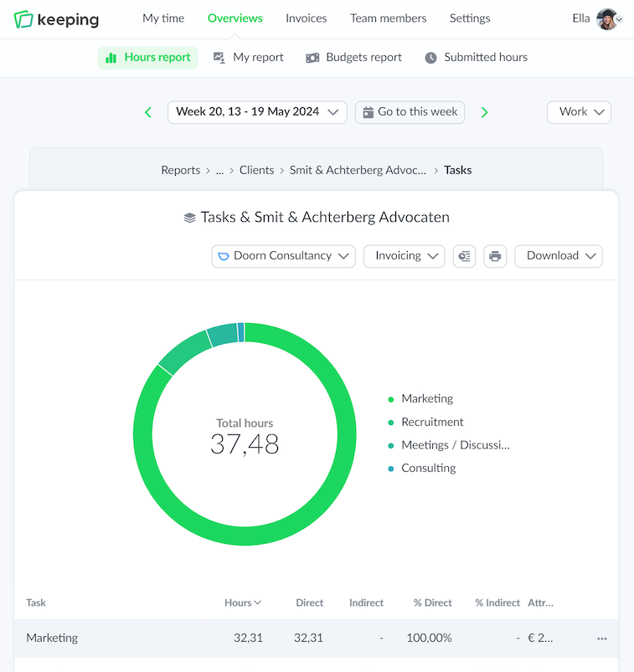Click Marketing in the table row

(x=52, y=639)
